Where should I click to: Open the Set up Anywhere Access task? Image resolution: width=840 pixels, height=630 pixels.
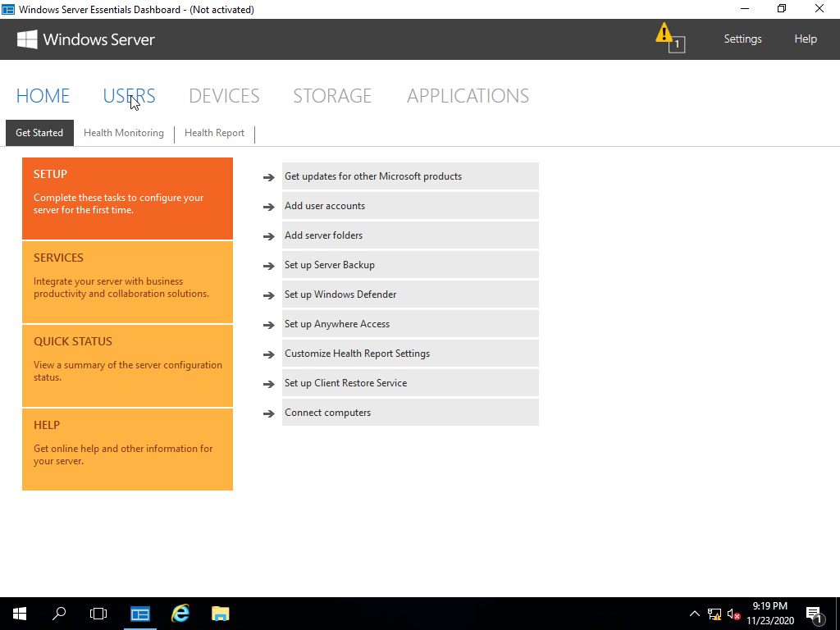coord(410,323)
